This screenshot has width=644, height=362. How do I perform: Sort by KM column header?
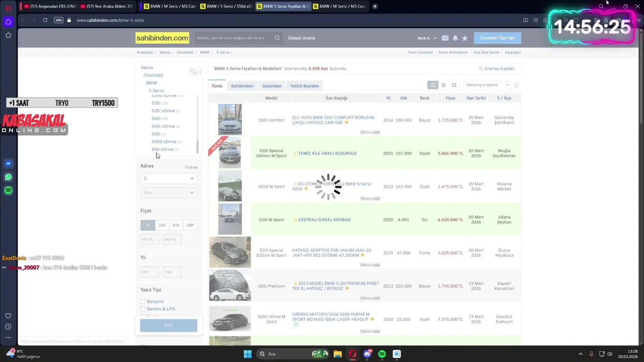click(x=404, y=98)
